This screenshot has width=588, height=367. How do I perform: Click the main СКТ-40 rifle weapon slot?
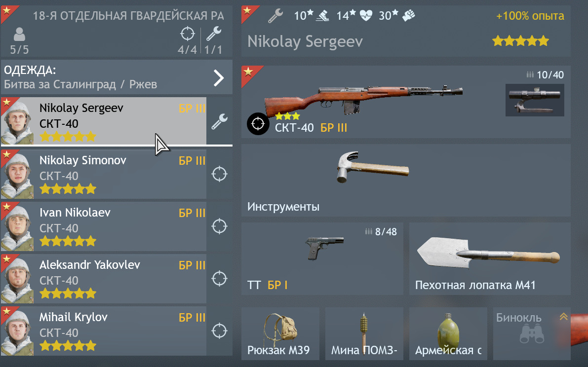406,102
